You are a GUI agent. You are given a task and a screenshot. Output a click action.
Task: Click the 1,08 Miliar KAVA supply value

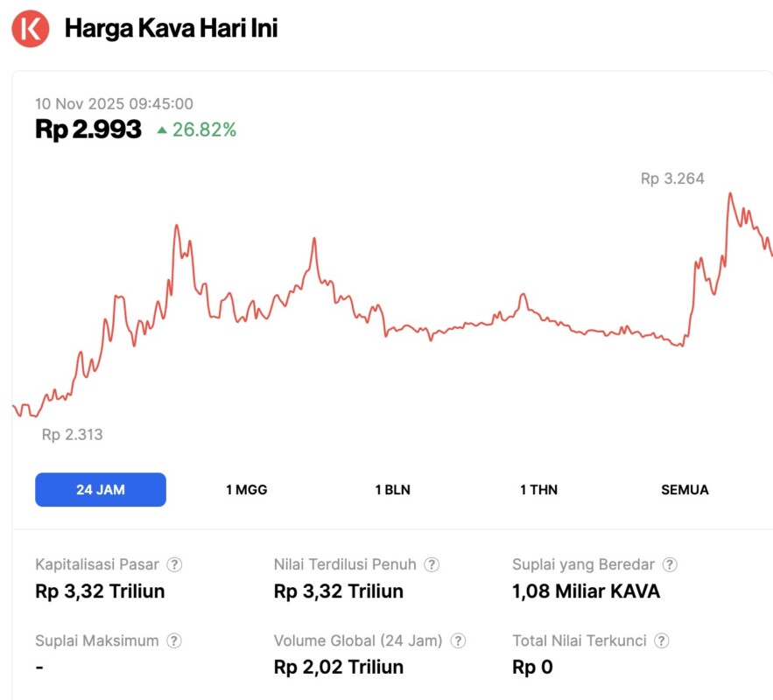[x=586, y=591]
